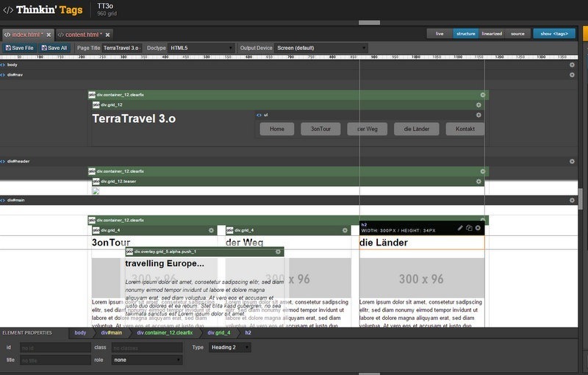The width and height of the screenshot is (588, 375).
Task: Open the Doctype HTML5 dropdown
Action: (x=201, y=48)
